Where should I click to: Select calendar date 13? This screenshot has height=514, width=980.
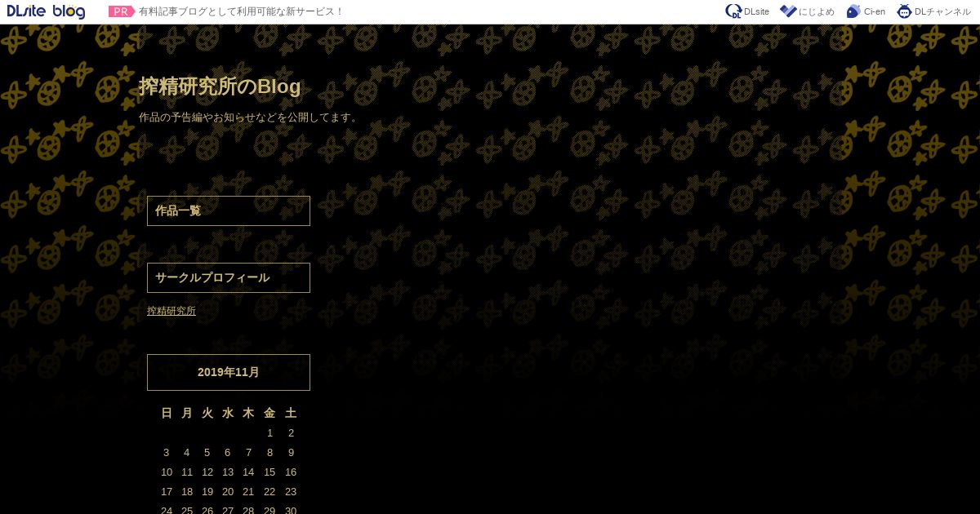[228, 472]
